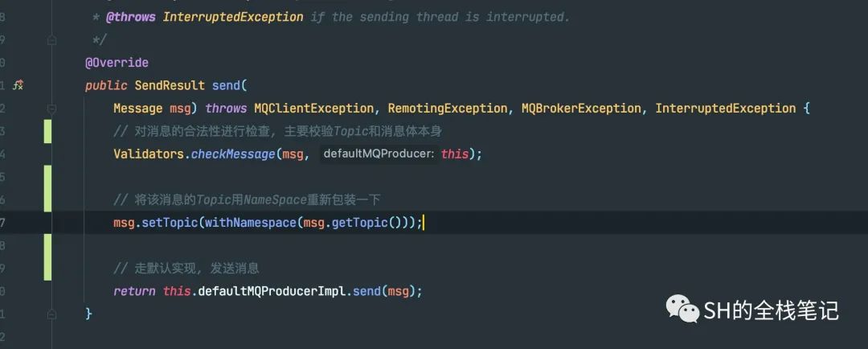Click defaultMQProducerImpl field reference

click(272, 291)
